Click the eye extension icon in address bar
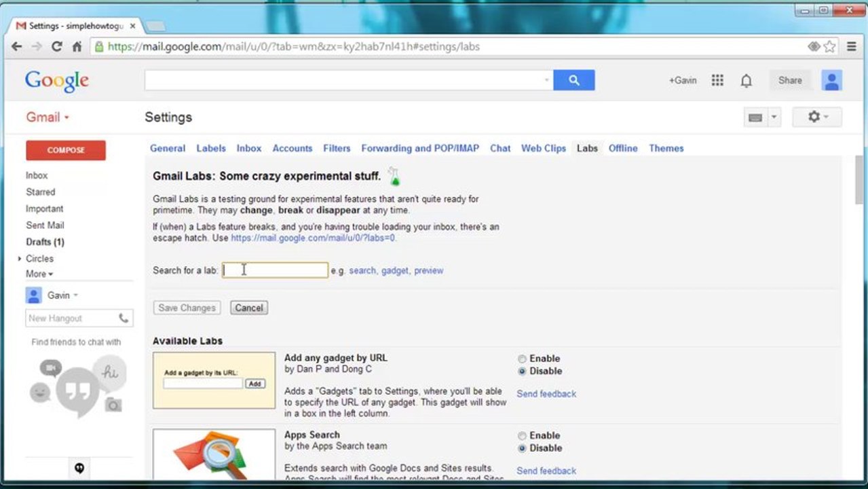This screenshot has width=868, height=489. (814, 47)
